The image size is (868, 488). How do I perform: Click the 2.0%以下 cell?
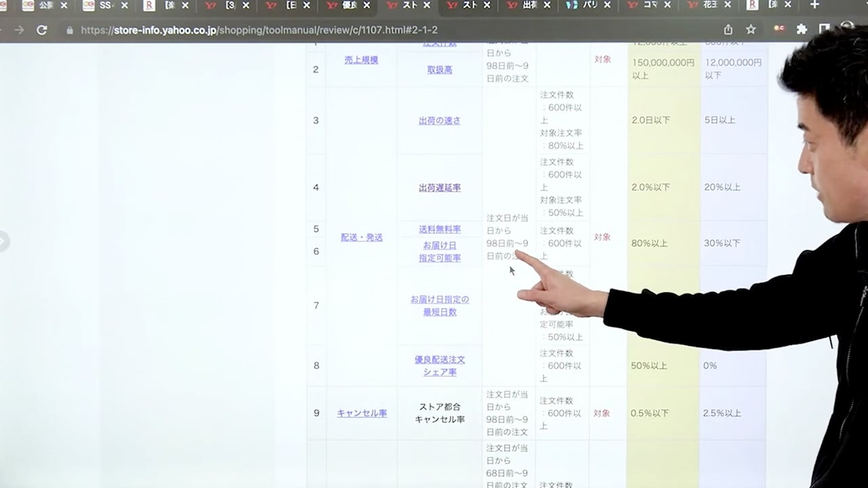click(x=650, y=187)
